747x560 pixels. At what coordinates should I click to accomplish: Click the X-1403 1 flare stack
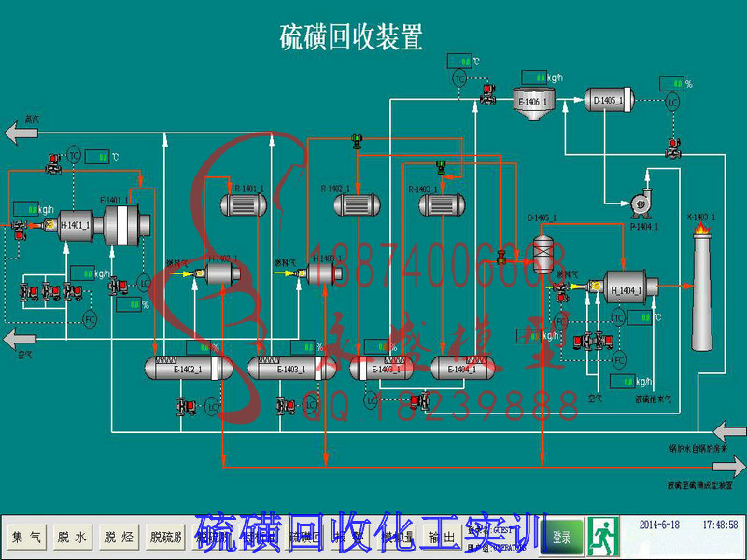(702, 286)
